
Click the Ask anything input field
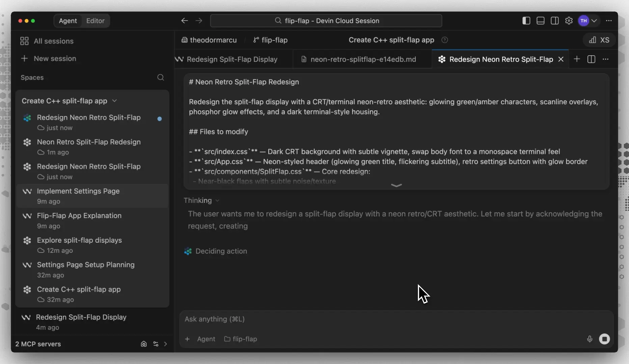click(x=396, y=319)
